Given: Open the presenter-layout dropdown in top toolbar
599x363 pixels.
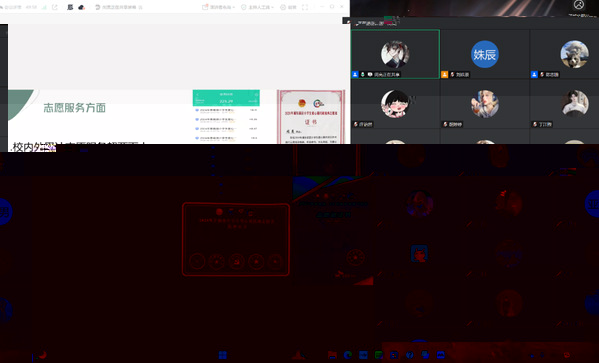Looking at the screenshot, I should pyautogui.click(x=218, y=7).
